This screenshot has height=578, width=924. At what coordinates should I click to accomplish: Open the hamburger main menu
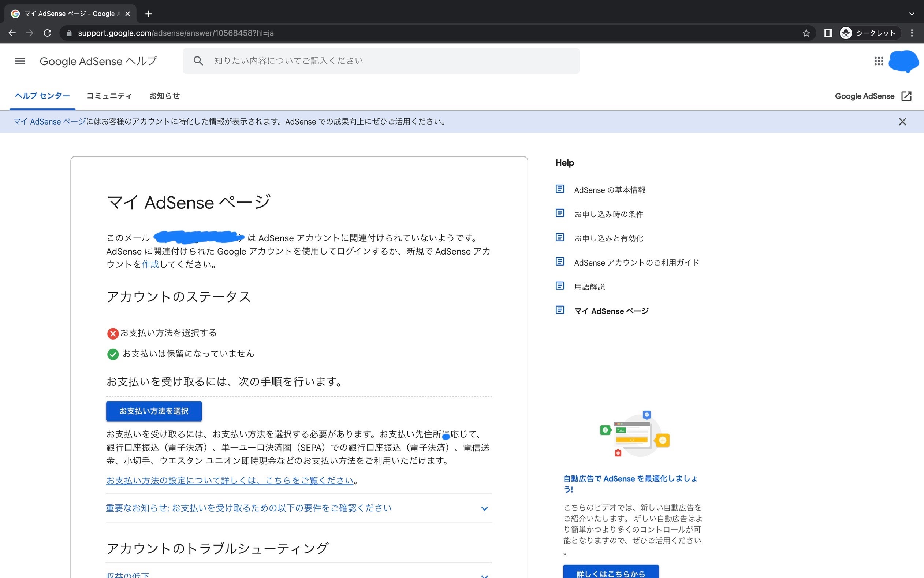click(x=19, y=61)
